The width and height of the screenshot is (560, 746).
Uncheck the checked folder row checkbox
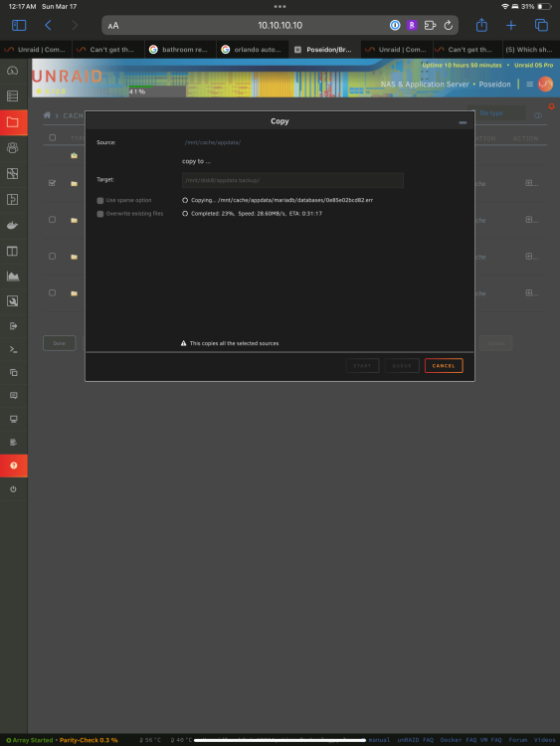tap(53, 183)
